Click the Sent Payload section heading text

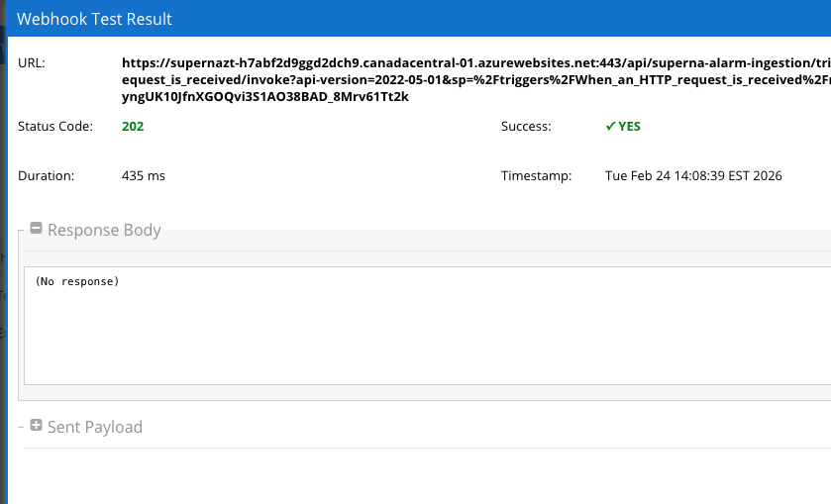tap(95, 427)
